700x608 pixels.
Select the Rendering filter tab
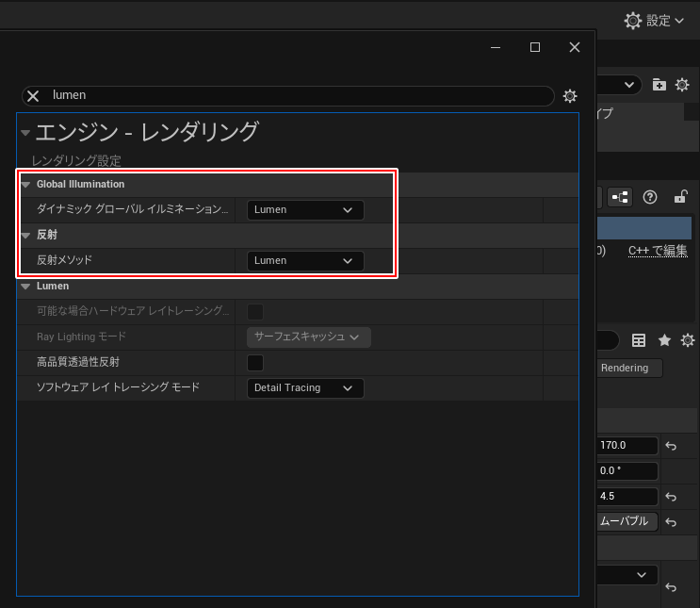(630, 368)
